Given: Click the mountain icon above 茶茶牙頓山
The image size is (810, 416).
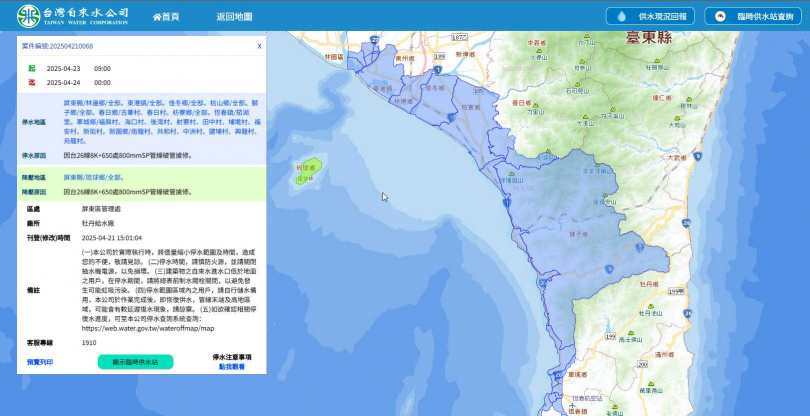Looking at the screenshot, I should (598, 163).
